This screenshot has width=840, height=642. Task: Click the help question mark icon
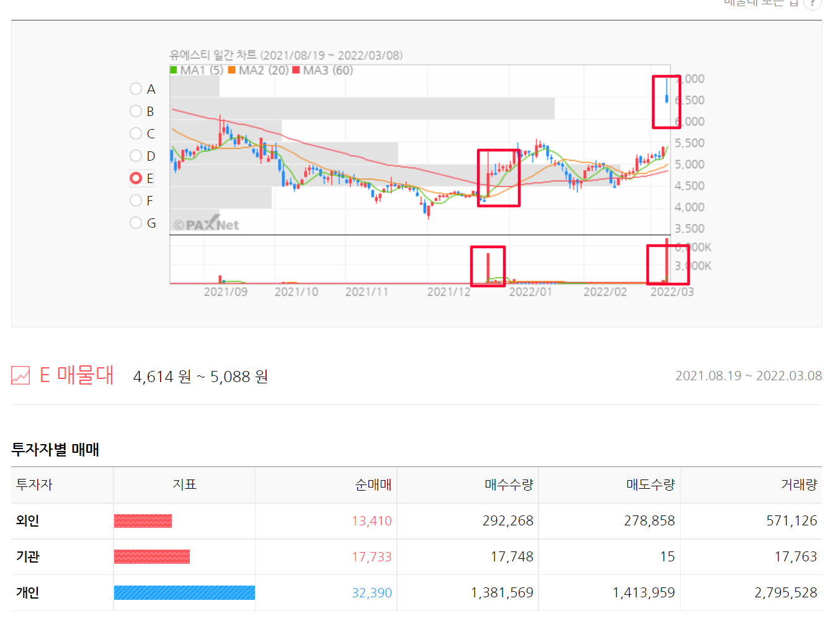(813, 3)
